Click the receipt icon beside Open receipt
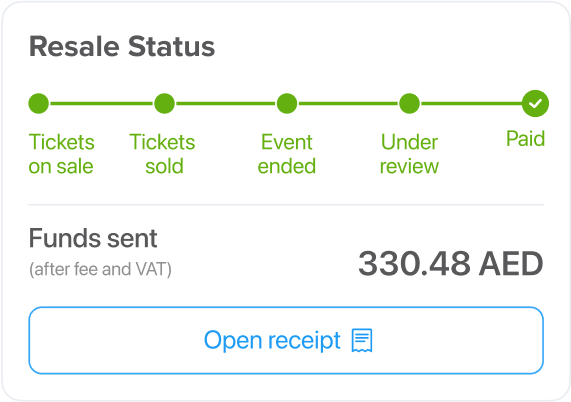Image resolution: width=571 pixels, height=402 pixels. click(362, 340)
